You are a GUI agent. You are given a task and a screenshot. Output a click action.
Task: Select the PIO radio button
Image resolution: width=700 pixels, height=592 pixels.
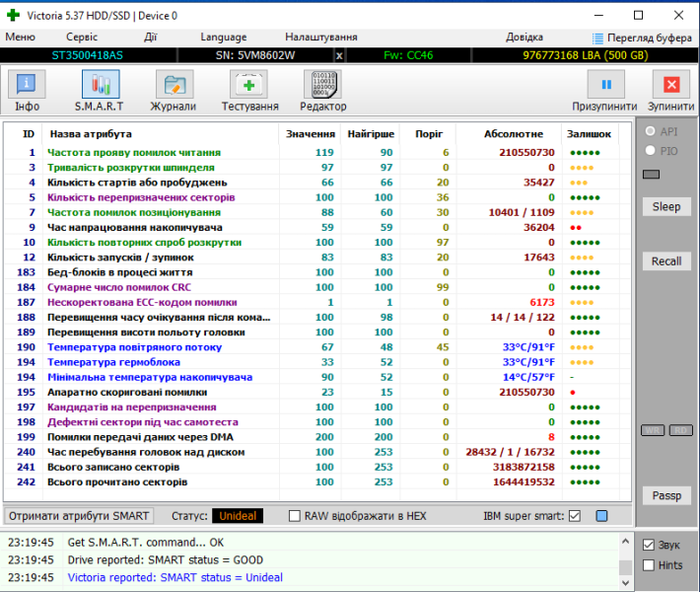tap(650, 150)
